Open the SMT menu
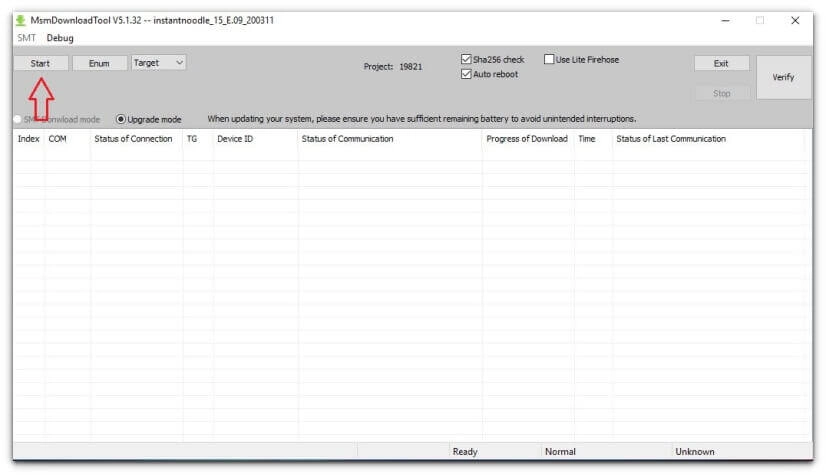The width and height of the screenshot is (826, 475). (x=26, y=38)
